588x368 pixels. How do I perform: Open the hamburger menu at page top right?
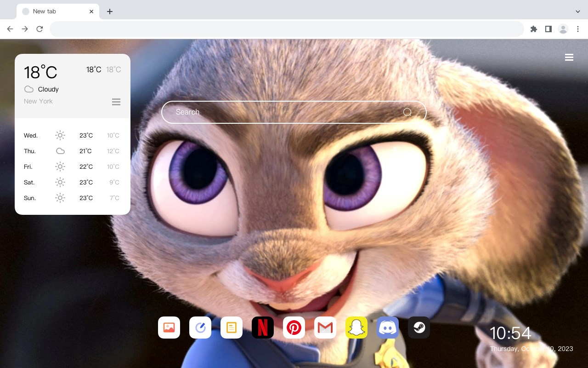click(569, 57)
